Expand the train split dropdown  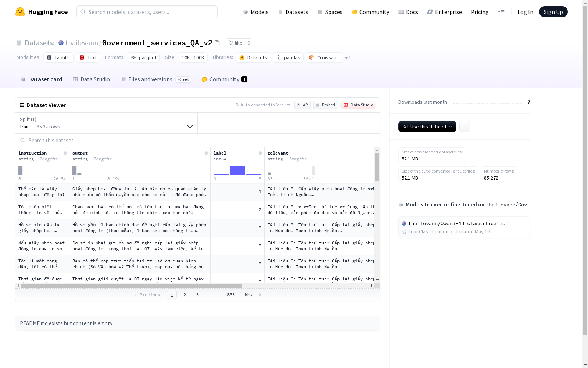point(107,123)
